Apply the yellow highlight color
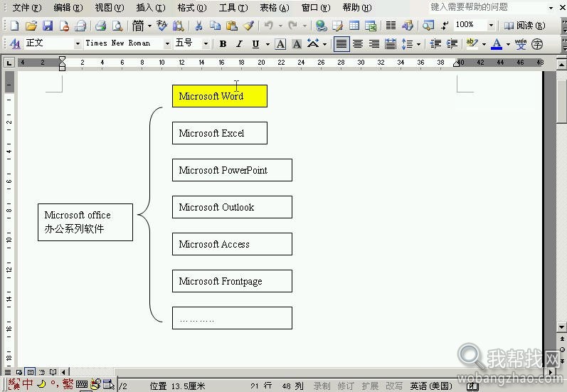The width and height of the screenshot is (567, 392). pos(472,44)
